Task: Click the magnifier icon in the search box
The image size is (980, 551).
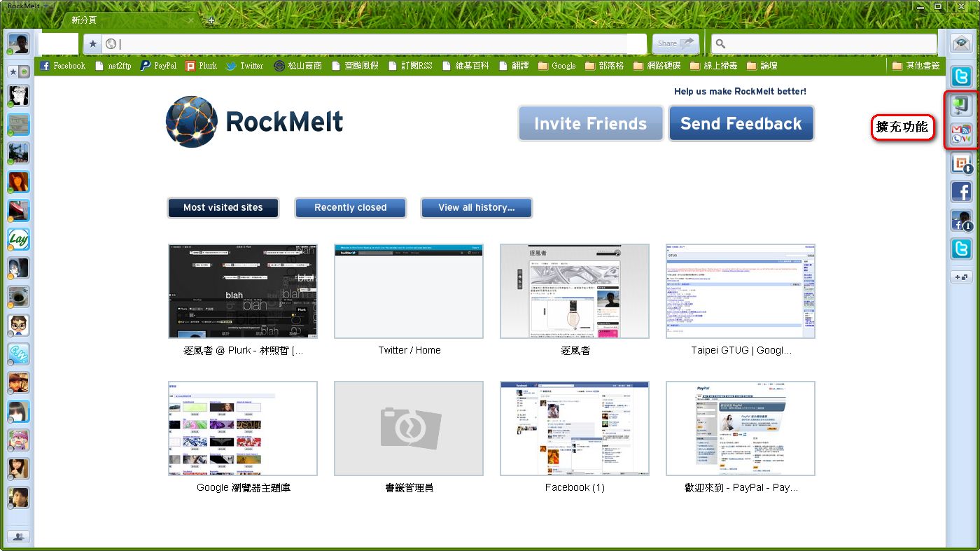Action: (x=720, y=43)
